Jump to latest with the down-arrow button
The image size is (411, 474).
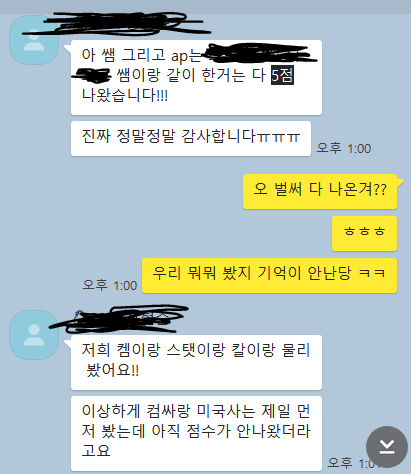(387, 447)
